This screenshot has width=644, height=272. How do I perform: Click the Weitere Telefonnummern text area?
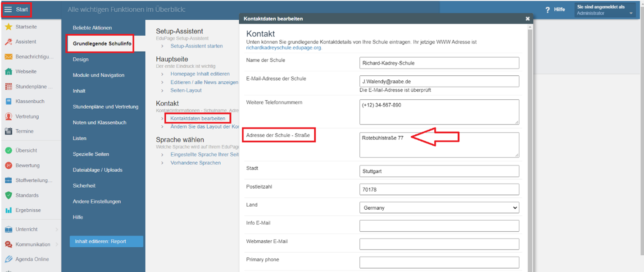tap(439, 112)
